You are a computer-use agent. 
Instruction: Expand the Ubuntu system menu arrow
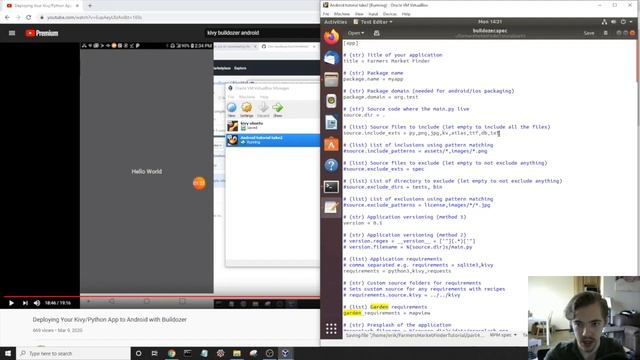click(632, 22)
